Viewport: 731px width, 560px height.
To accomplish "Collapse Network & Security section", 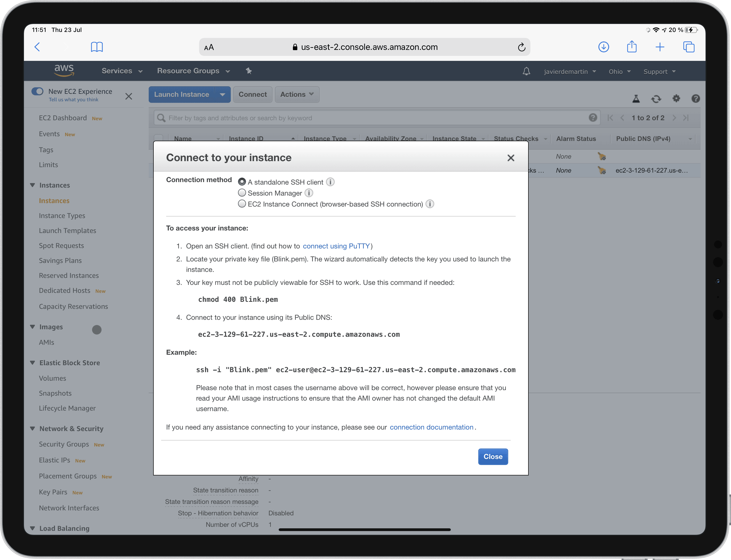I will 32,429.
